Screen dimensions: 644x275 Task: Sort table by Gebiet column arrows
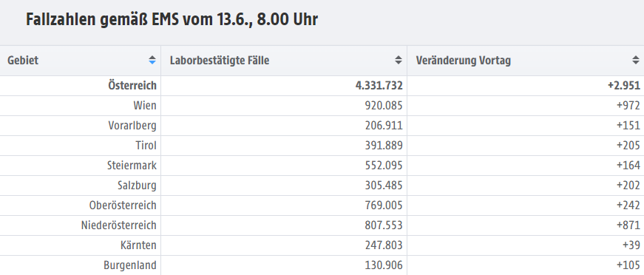[x=152, y=61]
